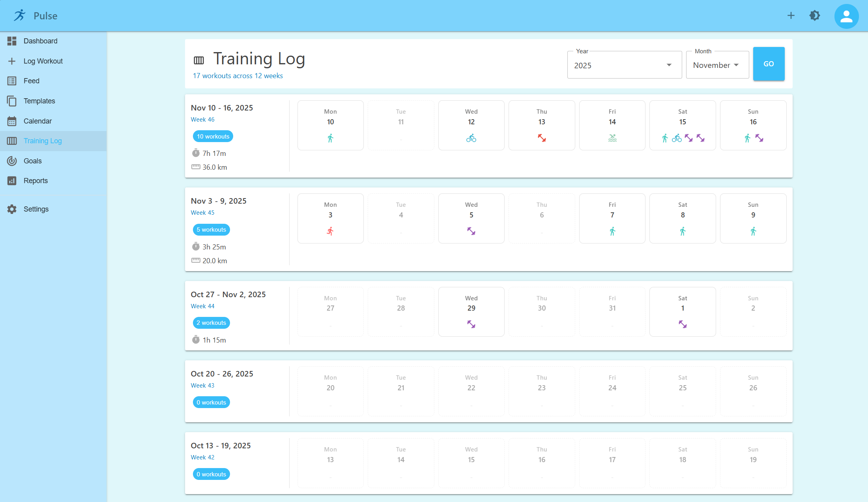Viewport: 868px width, 502px height.
Task: Open the Feed panel
Action: tap(31, 81)
